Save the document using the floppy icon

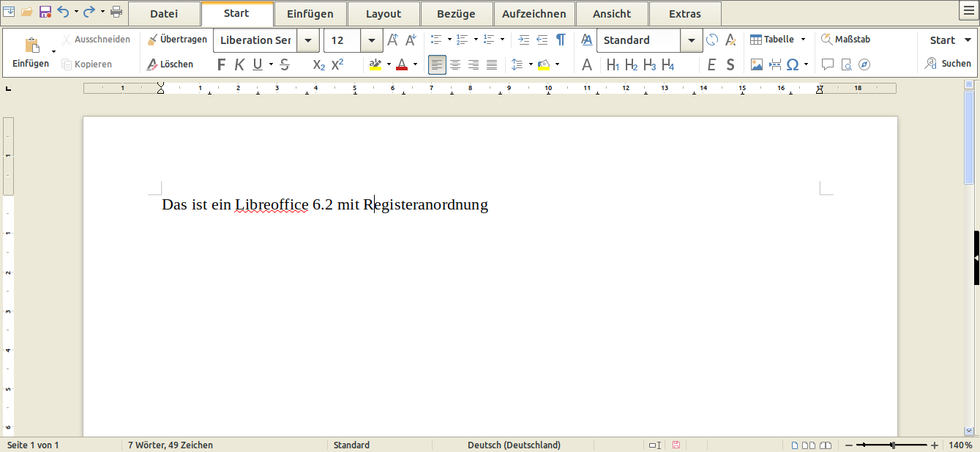coord(45,12)
